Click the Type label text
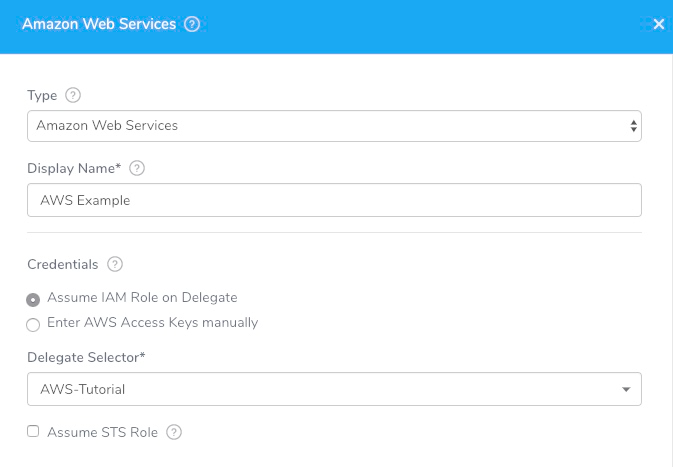 pyautogui.click(x=42, y=95)
